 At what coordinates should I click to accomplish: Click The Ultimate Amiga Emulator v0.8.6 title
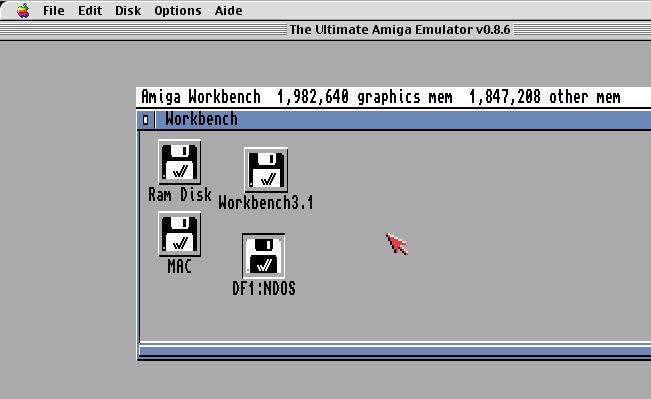tap(400, 30)
